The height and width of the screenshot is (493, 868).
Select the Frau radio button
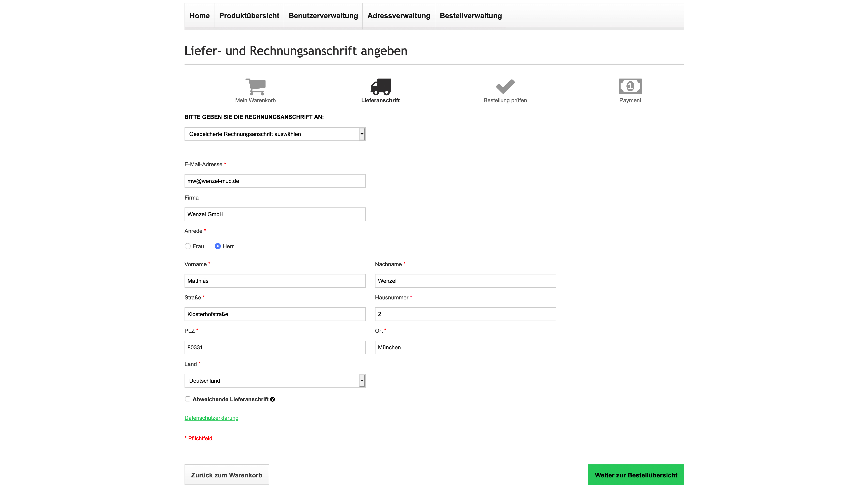[188, 246]
